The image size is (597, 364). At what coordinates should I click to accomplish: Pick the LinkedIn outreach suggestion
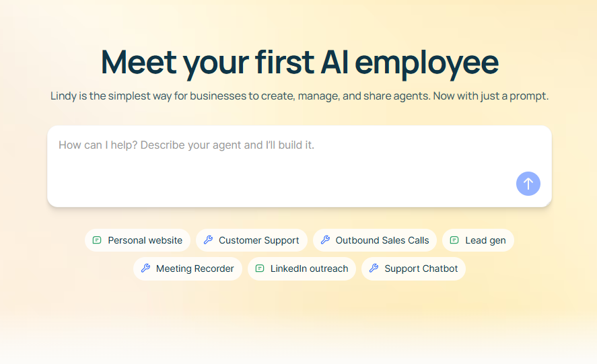pos(309,268)
